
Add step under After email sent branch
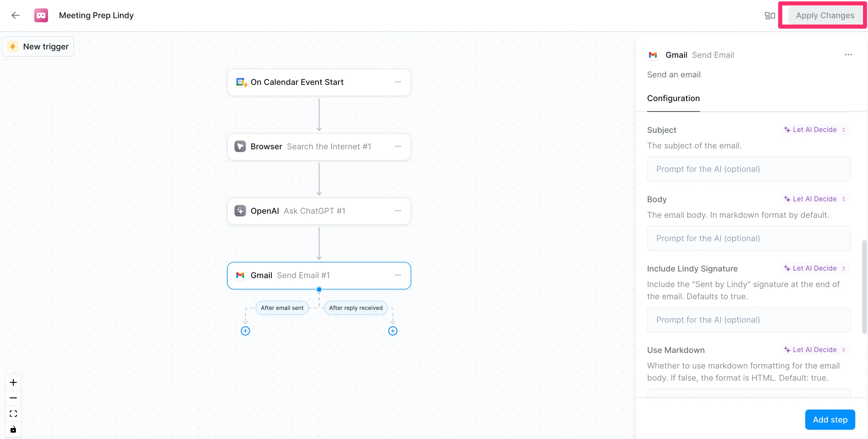pos(245,331)
